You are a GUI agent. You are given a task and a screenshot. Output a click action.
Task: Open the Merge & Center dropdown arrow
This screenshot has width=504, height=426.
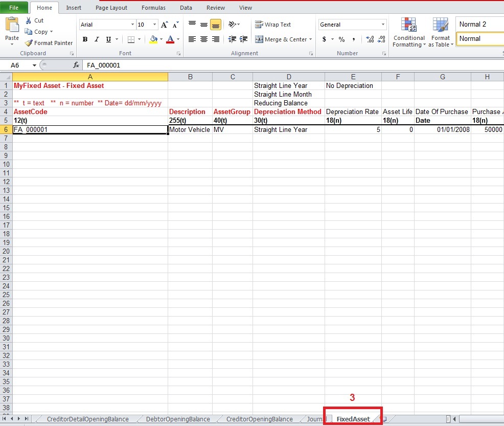tap(310, 39)
